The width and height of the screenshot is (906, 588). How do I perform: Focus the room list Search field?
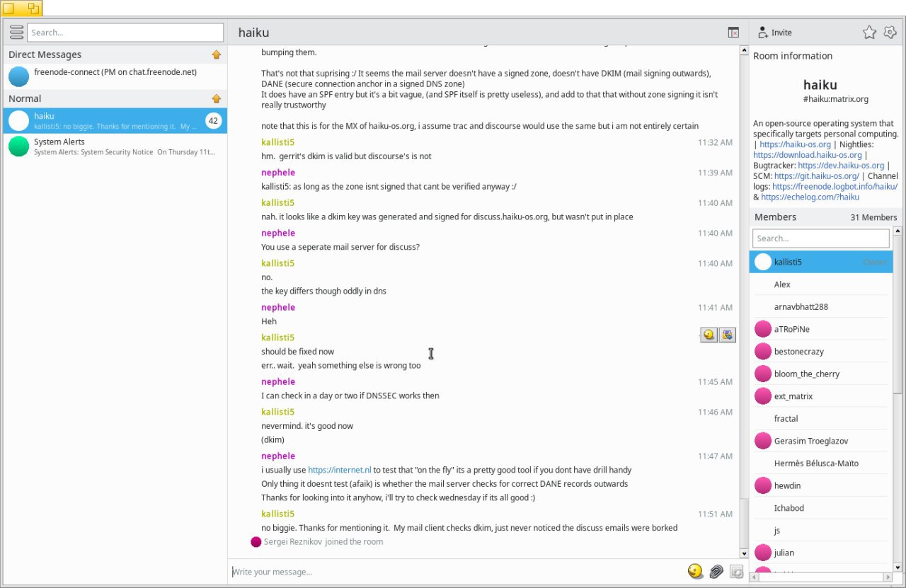point(125,33)
